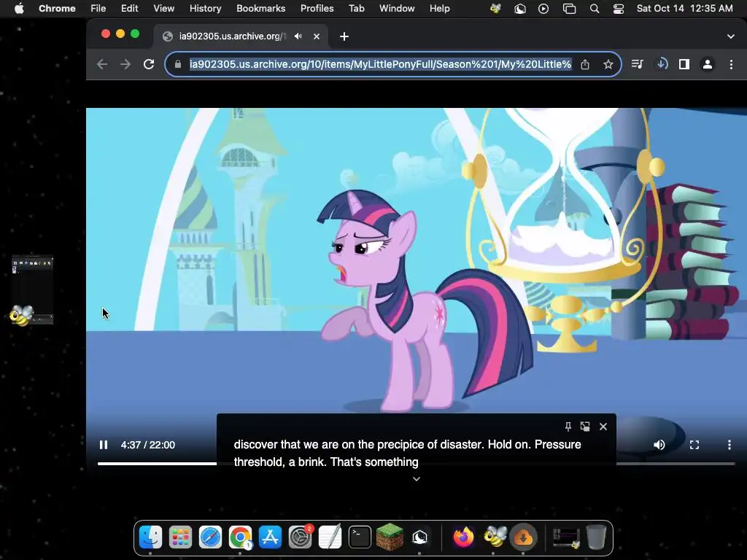Open Safari from the dock

click(210, 537)
